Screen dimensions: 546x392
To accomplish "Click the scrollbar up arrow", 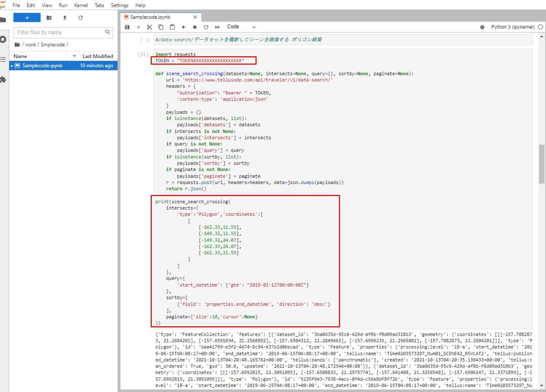I will pyautogui.click(x=541, y=36).
